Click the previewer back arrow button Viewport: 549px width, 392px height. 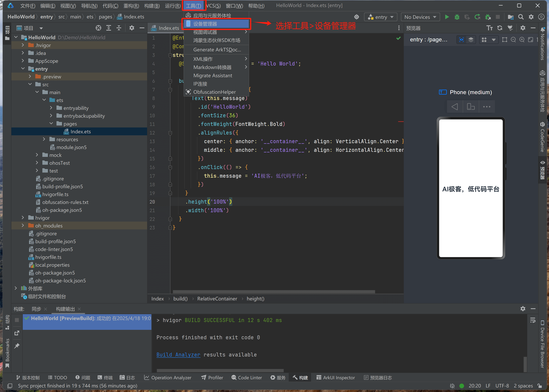(455, 107)
